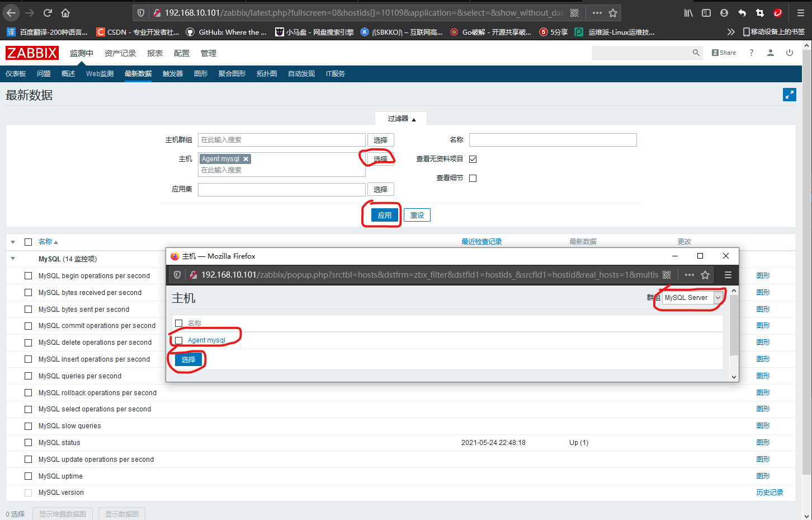Bookmark the popup page with its star icon

click(705, 275)
